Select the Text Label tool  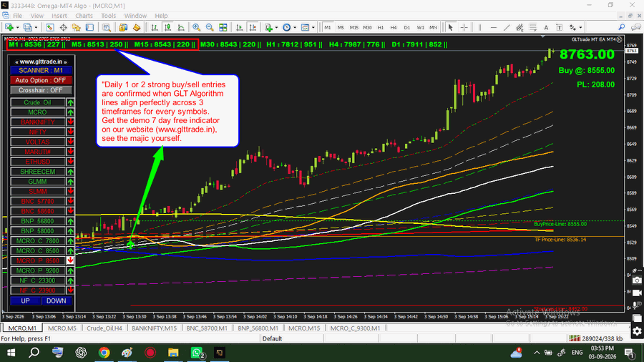tap(559, 27)
